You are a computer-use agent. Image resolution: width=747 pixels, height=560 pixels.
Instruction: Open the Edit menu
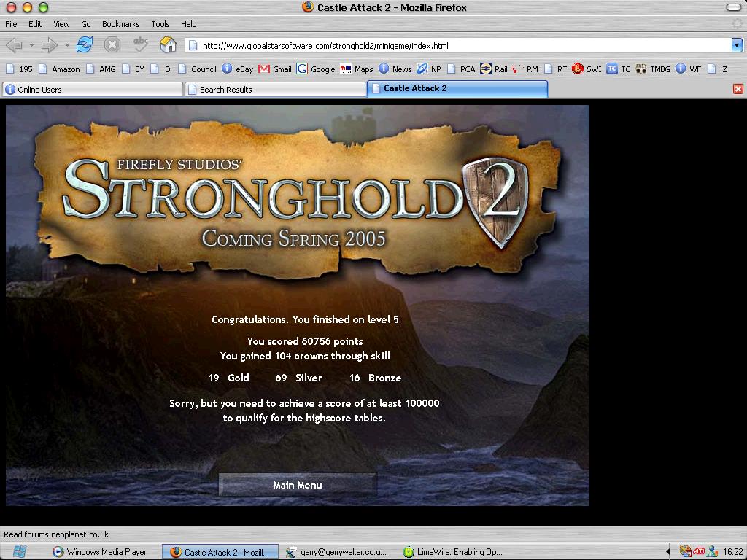pos(35,24)
